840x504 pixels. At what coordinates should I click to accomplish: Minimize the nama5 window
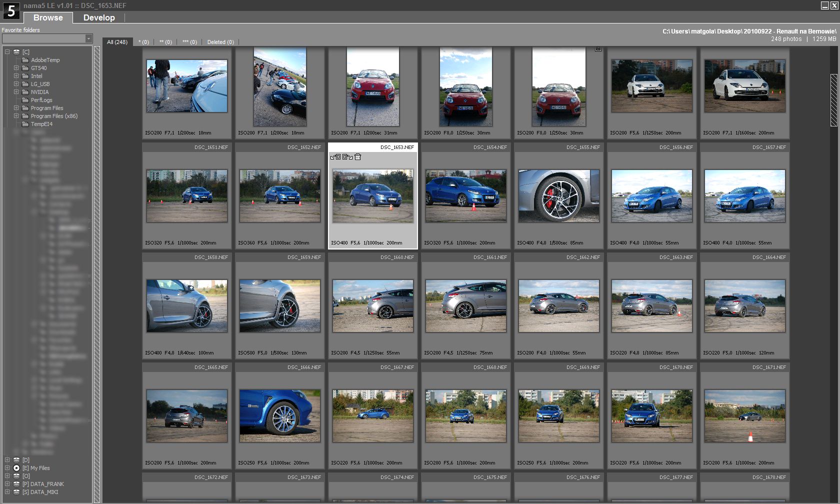coord(825,5)
